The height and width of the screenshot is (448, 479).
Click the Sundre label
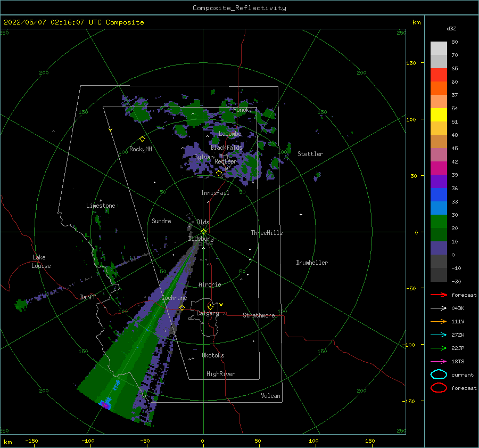click(x=161, y=221)
